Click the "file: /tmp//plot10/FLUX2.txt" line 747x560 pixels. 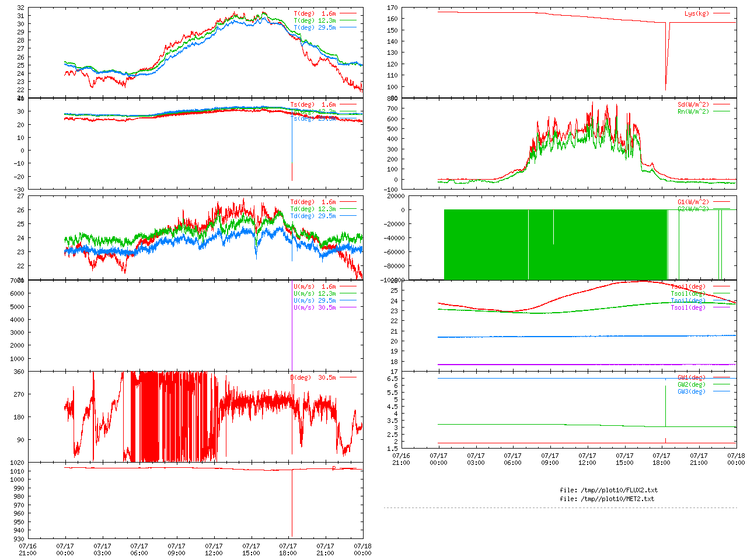(x=609, y=490)
